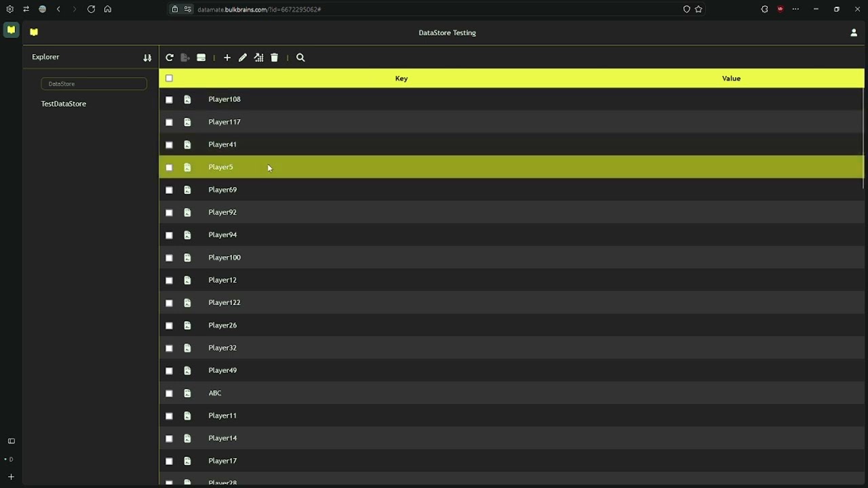Screen dimensions: 868x488
Task: Select the Player122 key text
Action: click(x=224, y=303)
